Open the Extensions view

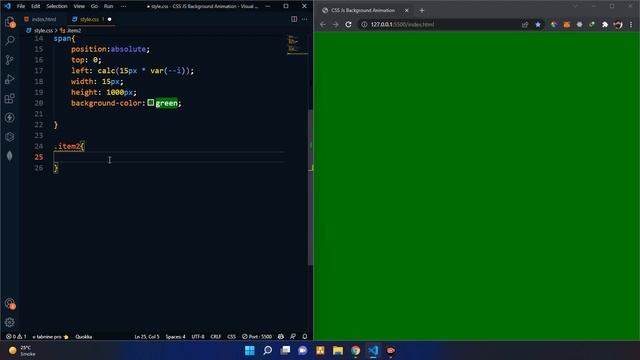pyautogui.click(x=10, y=98)
